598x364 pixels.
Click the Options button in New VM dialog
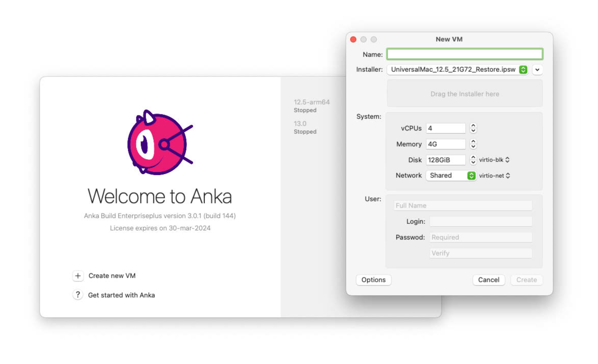click(x=373, y=280)
